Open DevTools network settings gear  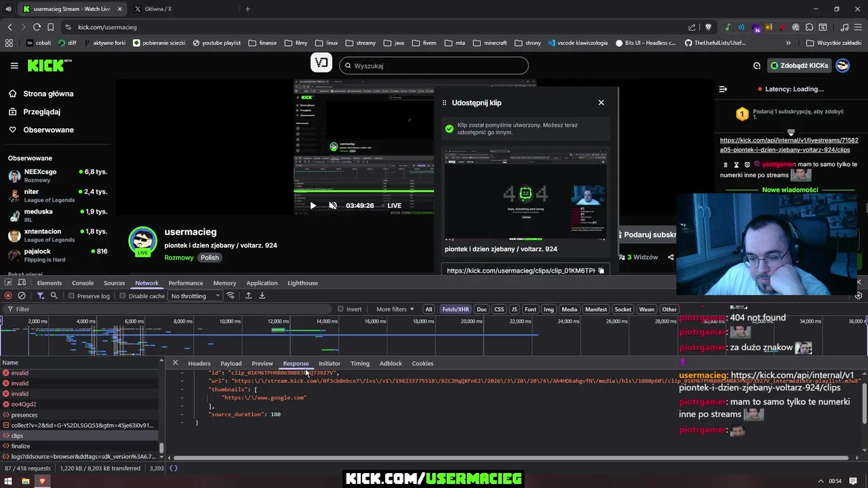coord(859,296)
